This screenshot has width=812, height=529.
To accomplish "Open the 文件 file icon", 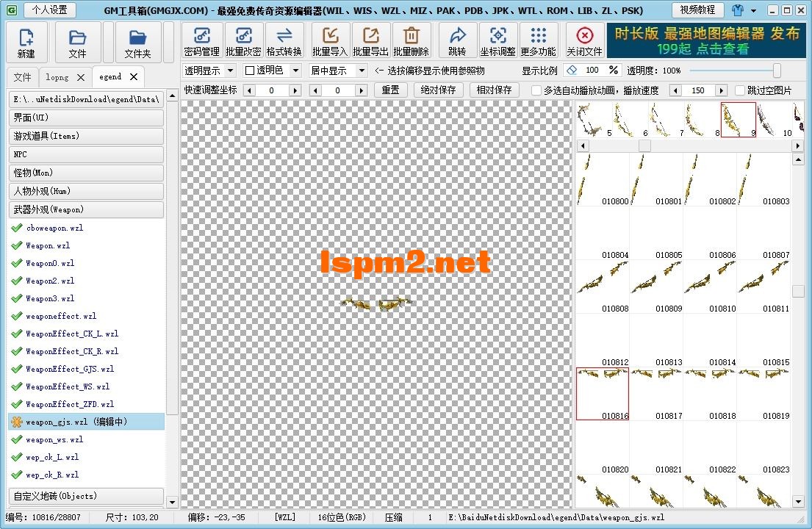I will click(x=77, y=43).
